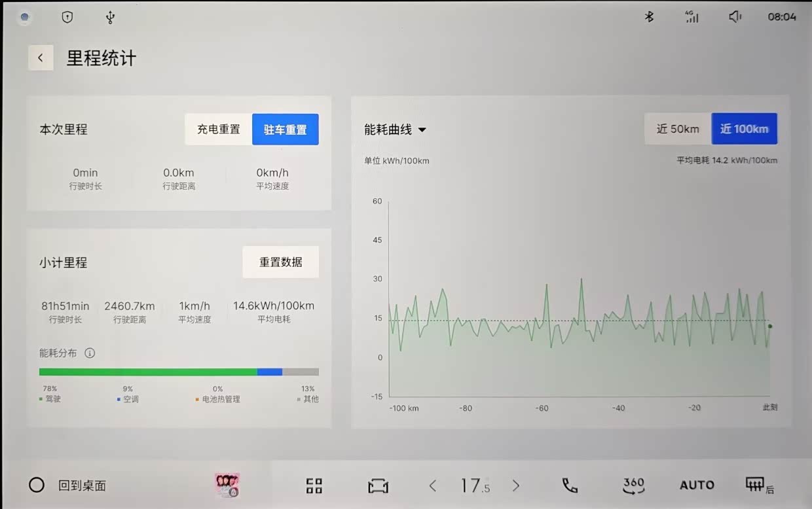The height and width of the screenshot is (509, 812).
Task: Tap the voice assistant dot icon
Action: (25, 18)
